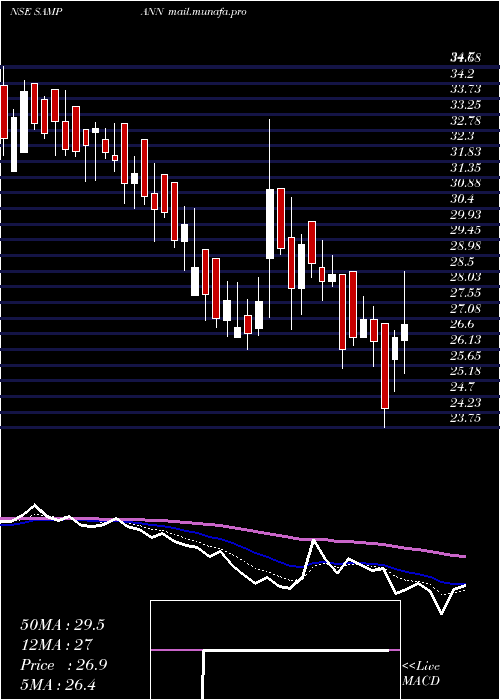Image resolution: width=500 pixels, height=700 pixels.
Task: Click the 24.7 price axis label
Action: pyautogui.click(x=462, y=387)
